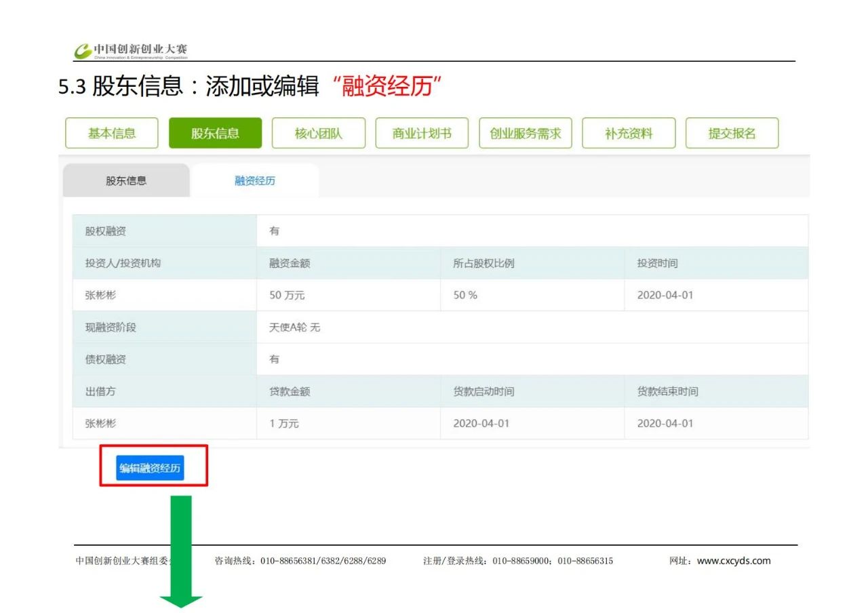Viewport: 868px width, 613px height.
Task: Click the 50 万元 financing amount cell
Action: click(x=283, y=296)
